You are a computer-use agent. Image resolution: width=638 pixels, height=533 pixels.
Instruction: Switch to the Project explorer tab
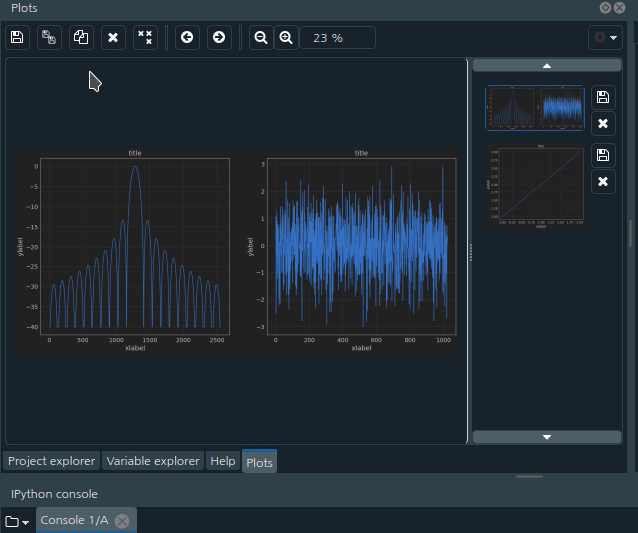(51, 461)
